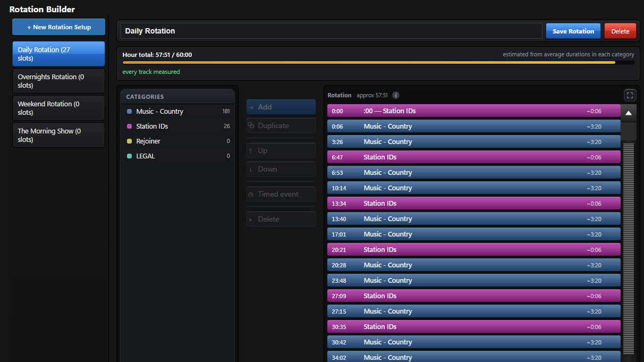Click the estimated from average durations note
Screen dimensions: 644x362
(569, 54)
